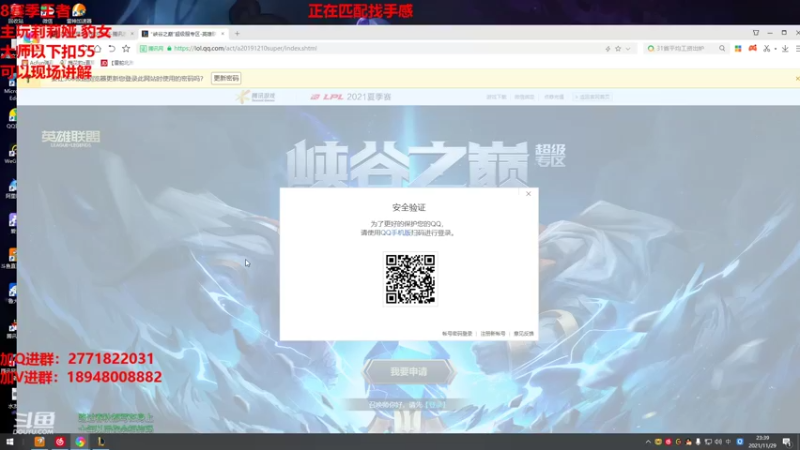Click the 更新密码 update password button
The height and width of the screenshot is (450, 800).
(x=226, y=79)
